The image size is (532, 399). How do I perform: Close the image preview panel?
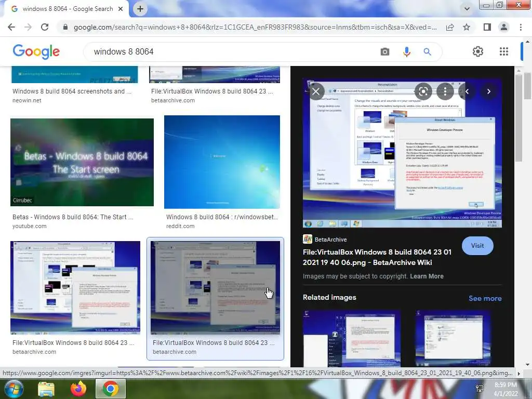tap(316, 91)
